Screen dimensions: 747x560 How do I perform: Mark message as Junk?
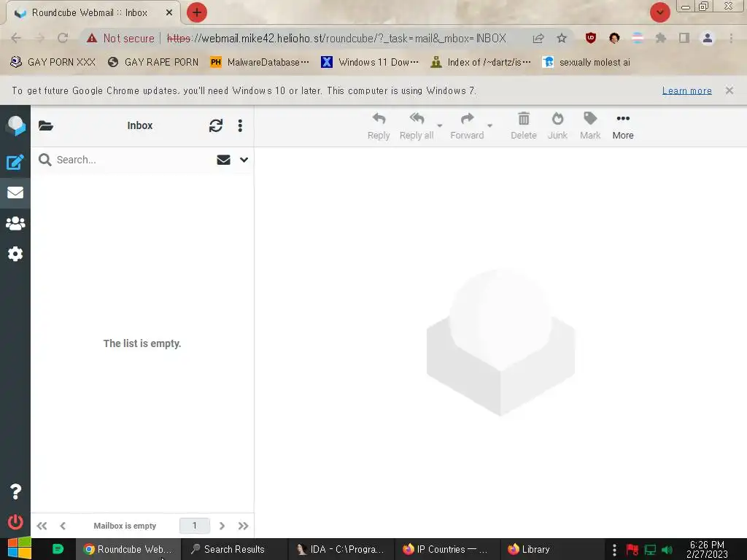557,126
